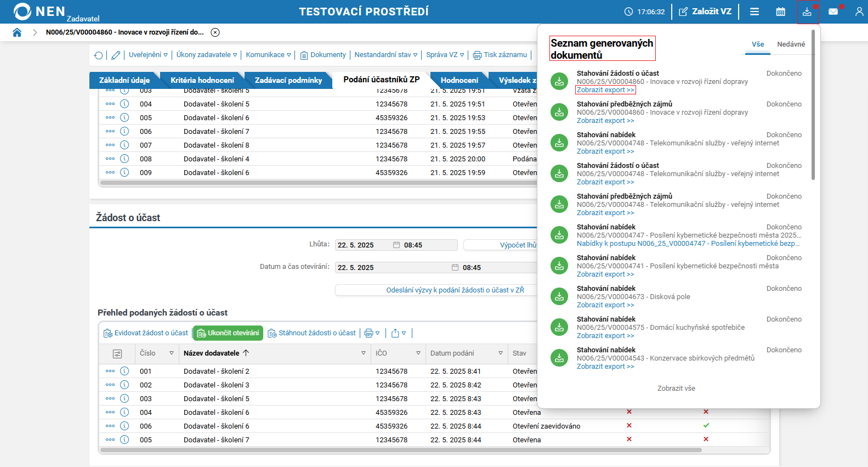The width and height of the screenshot is (868, 467).
Task: Click the home icon in breadcrumb
Action: click(17, 32)
